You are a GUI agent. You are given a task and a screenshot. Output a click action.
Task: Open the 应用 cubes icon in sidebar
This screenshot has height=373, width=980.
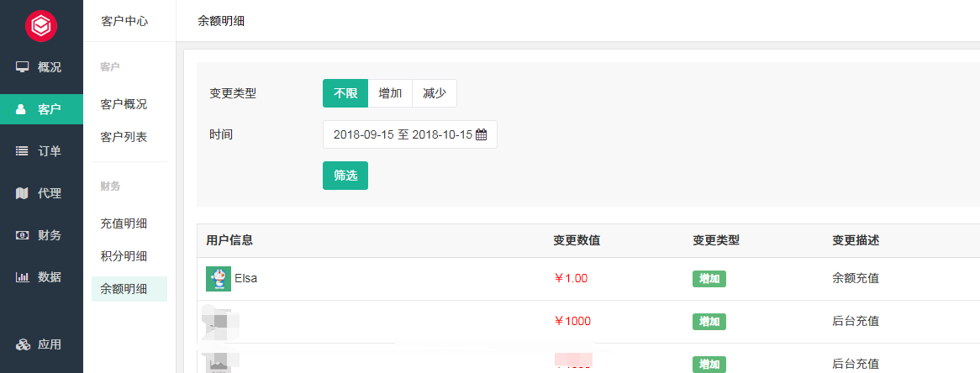click(x=23, y=344)
